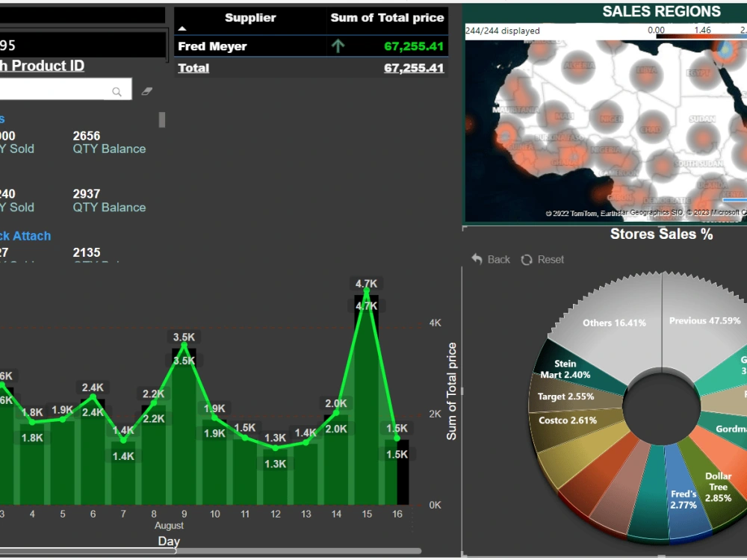The width and height of the screenshot is (747, 560).
Task: Sort table by the Supplier column header
Action: tap(250, 18)
